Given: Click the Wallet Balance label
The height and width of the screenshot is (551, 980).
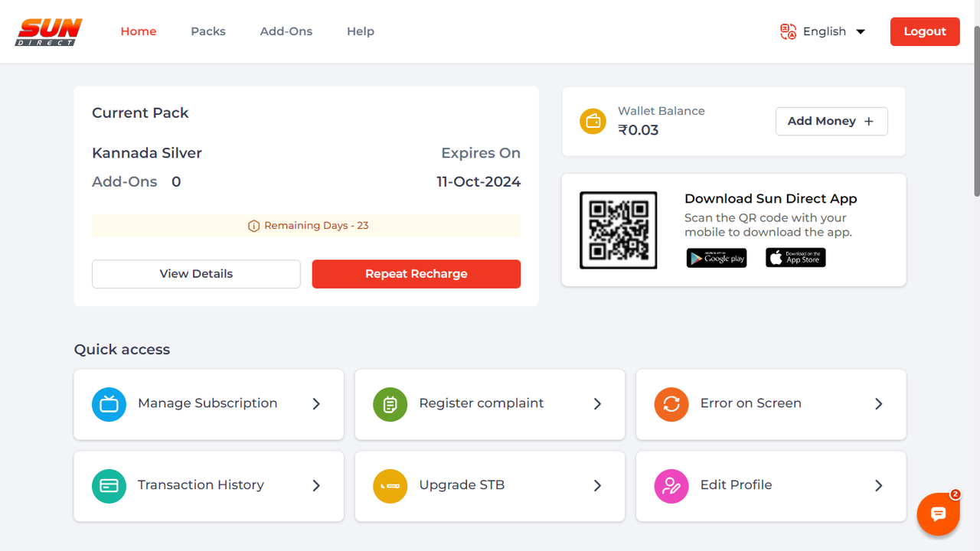Looking at the screenshot, I should tap(661, 111).
